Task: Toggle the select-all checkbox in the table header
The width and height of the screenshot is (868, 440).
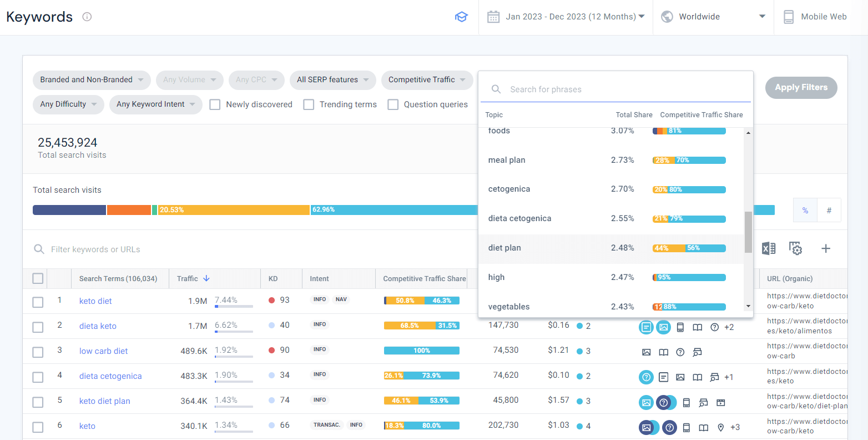Action: coord(38,278)
